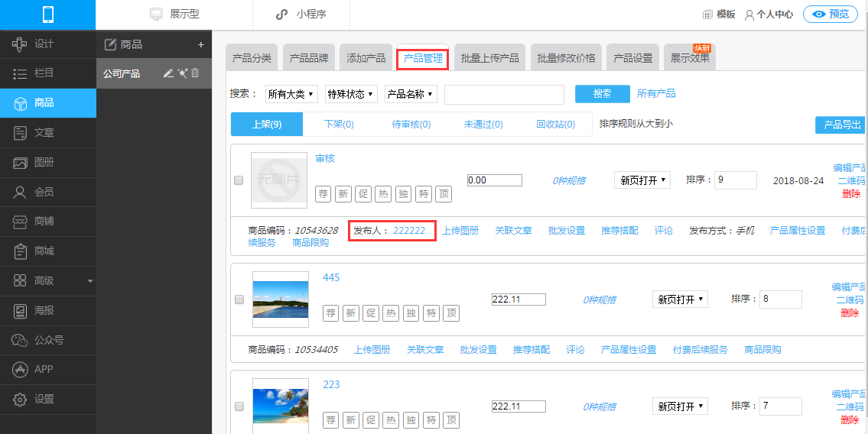Switch to the 添加产品 tab
The width and height of the screenshot is (868, 434).
(366, 58)
